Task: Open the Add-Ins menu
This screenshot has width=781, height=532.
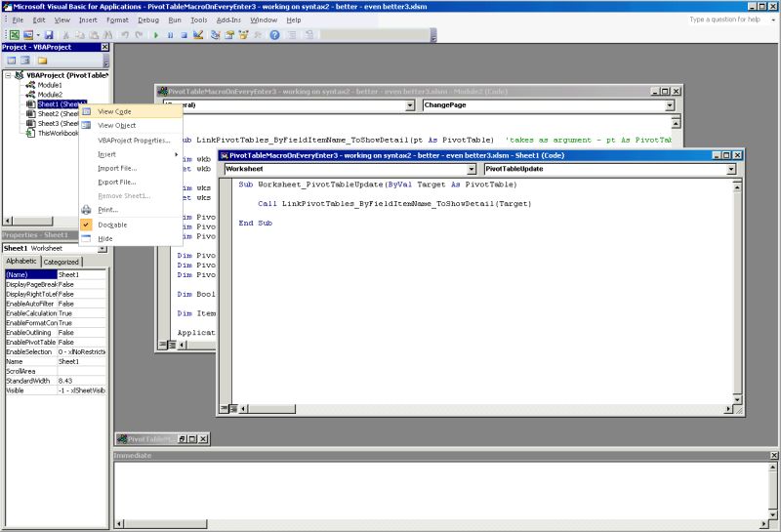Action: coord(228,20)
